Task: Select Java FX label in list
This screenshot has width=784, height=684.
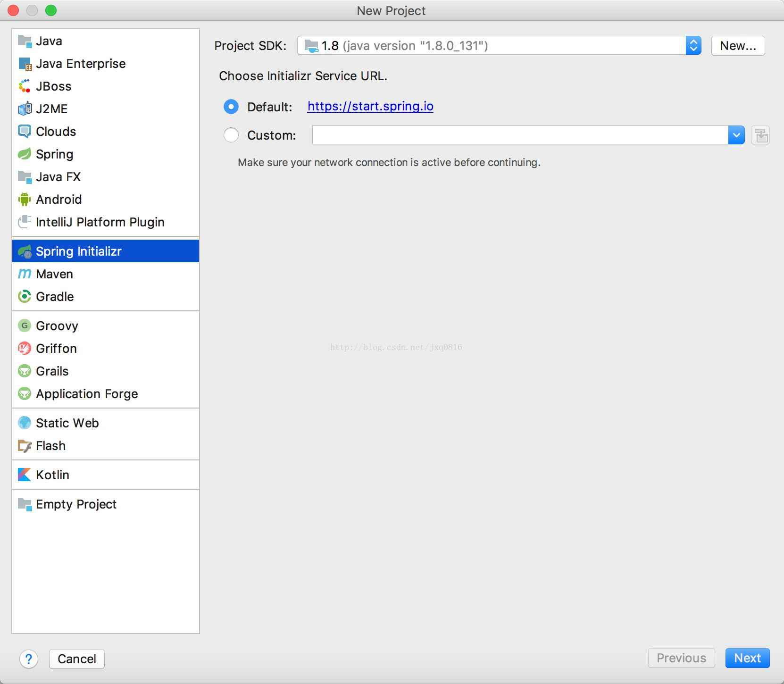Action: click(x=58, y=177)
